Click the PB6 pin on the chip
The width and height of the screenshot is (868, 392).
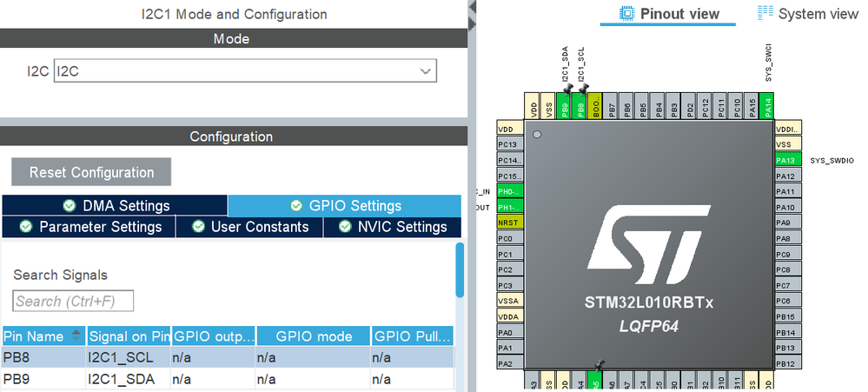(627, 106)
